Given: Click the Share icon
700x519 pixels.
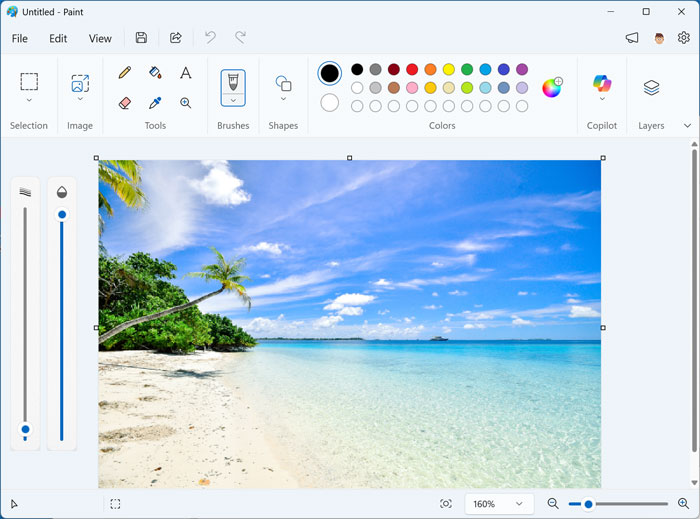Looking at the screenshot, I should tap(176, 38).
